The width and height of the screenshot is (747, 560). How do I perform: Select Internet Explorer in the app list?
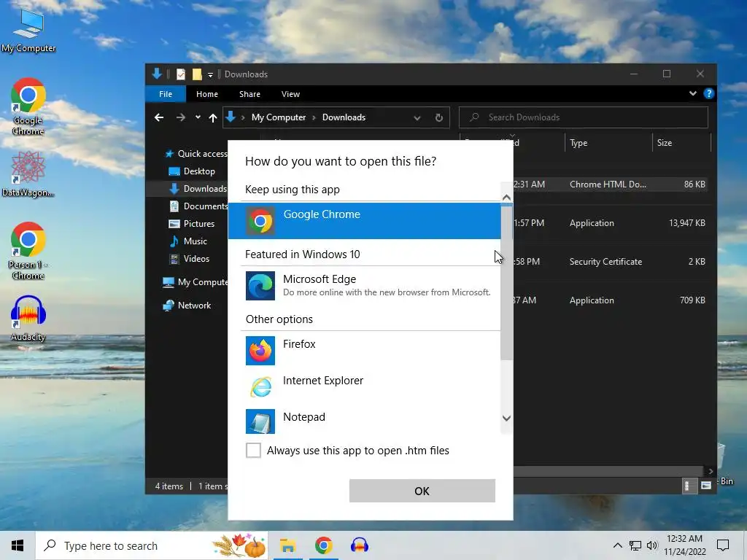click(365, 386)
